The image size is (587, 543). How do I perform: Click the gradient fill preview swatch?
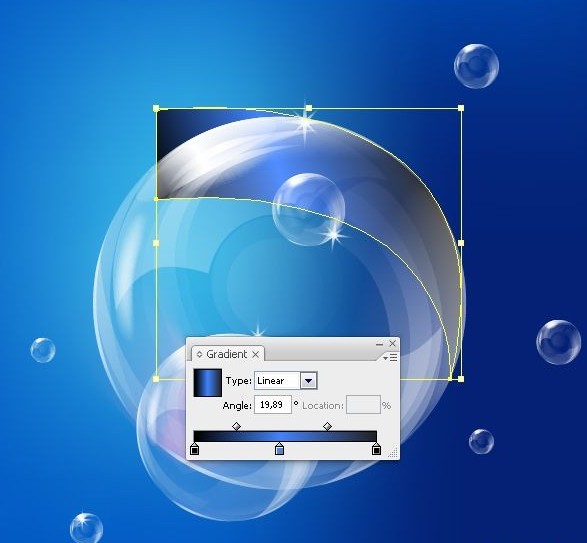pyautogui.click(x=208, y=382)
